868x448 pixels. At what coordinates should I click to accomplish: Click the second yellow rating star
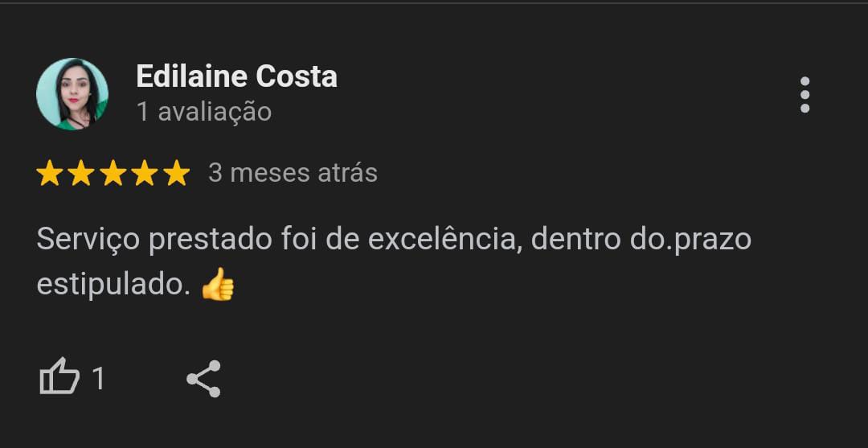pos(81,173)
